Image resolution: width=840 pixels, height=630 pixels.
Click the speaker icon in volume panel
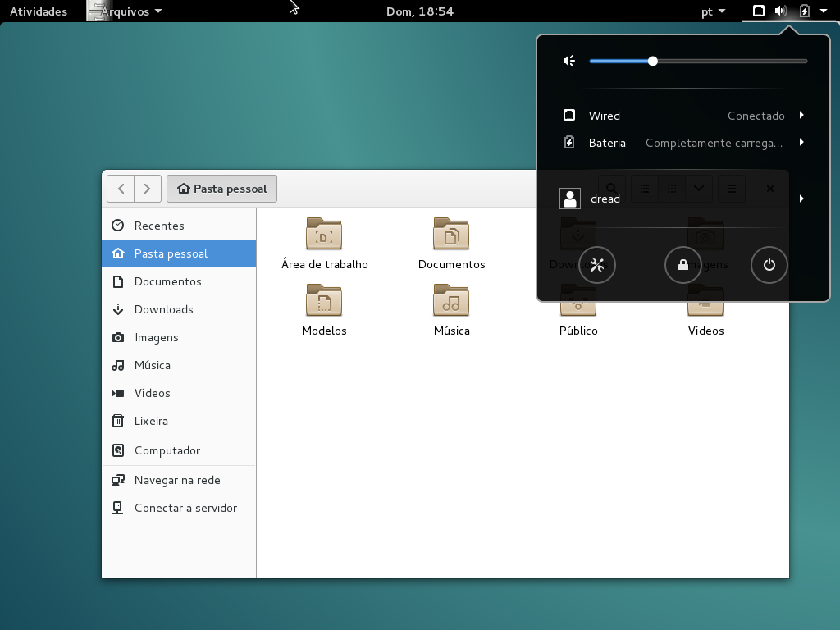click(569, 61)
